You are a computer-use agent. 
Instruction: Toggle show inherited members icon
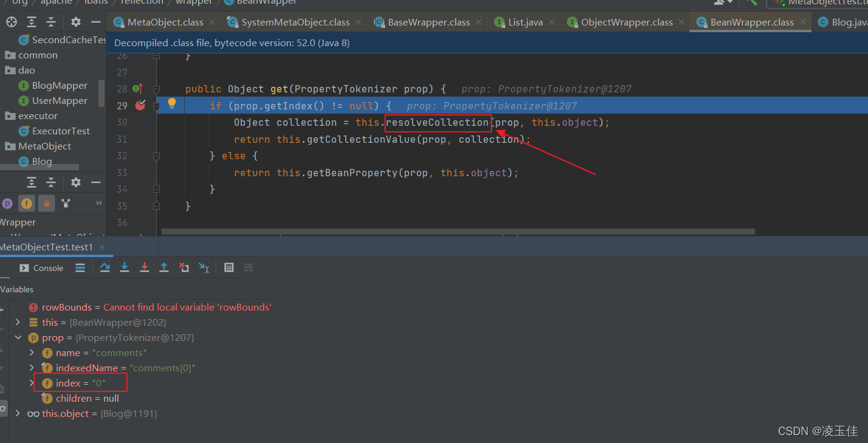pos(66,204)
